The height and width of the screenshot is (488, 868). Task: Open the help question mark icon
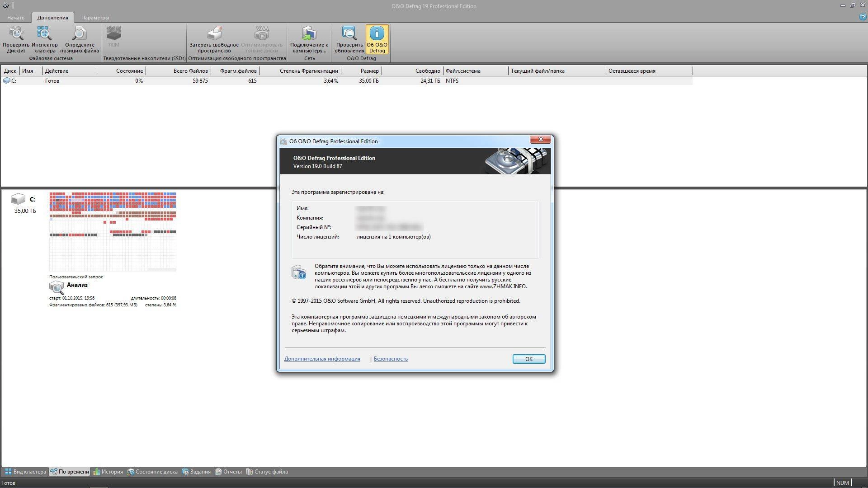tap(863, 17)
